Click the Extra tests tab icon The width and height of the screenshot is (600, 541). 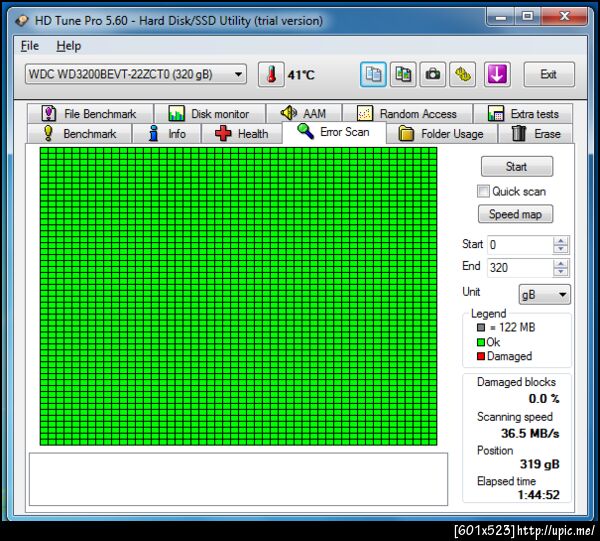(x=496, y=114)
